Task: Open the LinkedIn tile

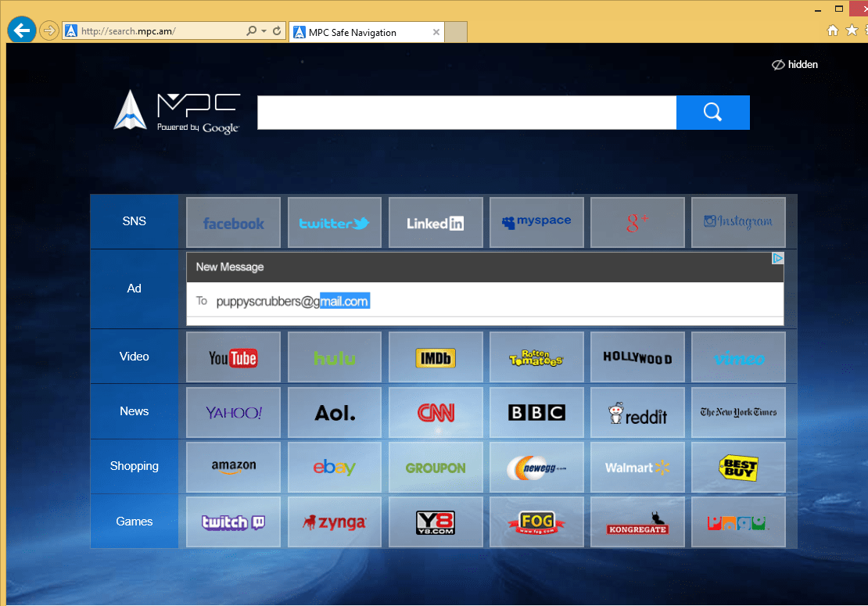Action: [x=436, y=223]
